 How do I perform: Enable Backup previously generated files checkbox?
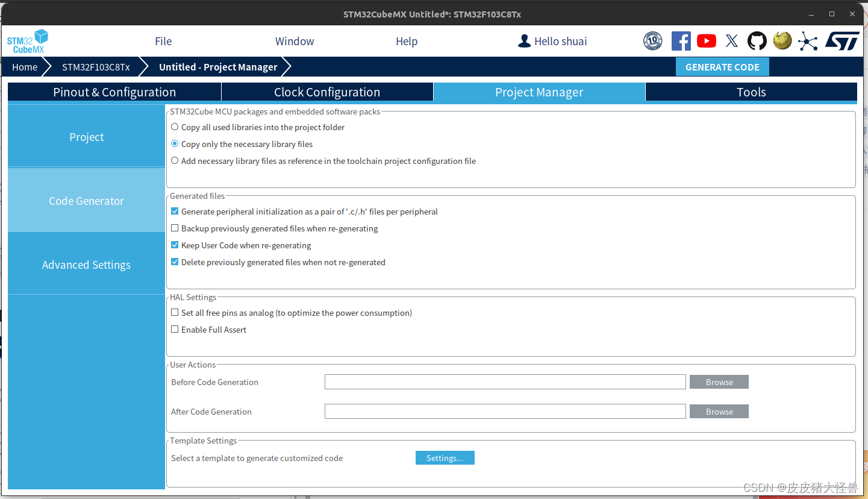(x=175, y=228)
